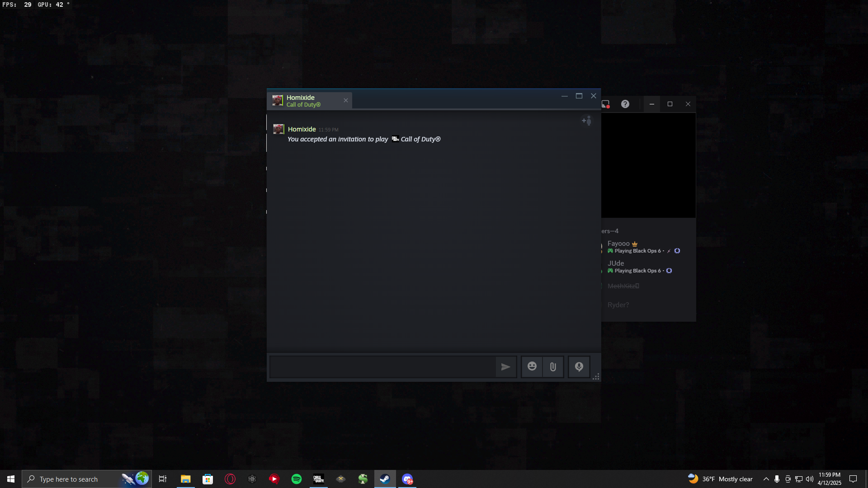Maximize the Discord window
Screen dimensions: 868x488
tap(670, 104)
